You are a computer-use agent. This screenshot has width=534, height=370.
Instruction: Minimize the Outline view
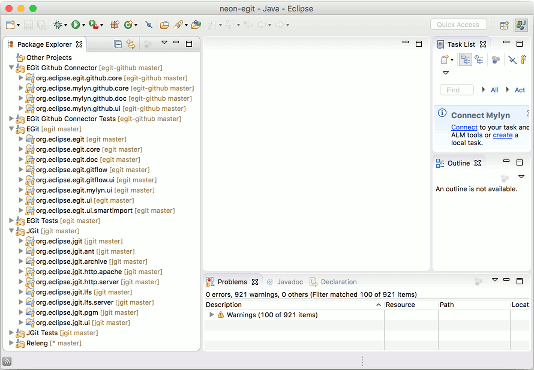506,161
